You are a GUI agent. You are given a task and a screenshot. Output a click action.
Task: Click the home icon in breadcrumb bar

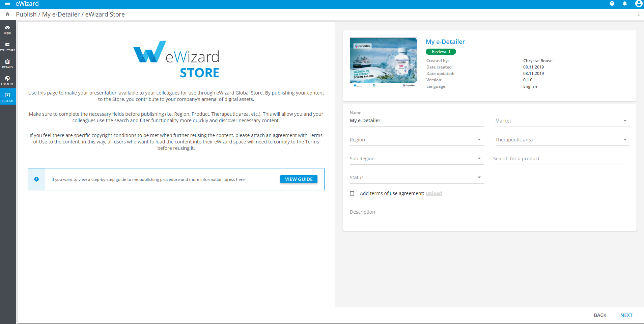(x=7, y=14)
